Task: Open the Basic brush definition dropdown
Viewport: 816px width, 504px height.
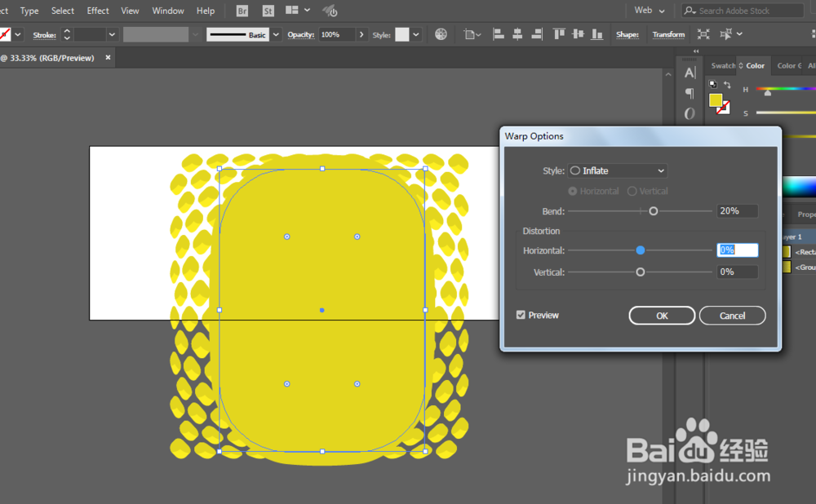Action: (276, 34)
